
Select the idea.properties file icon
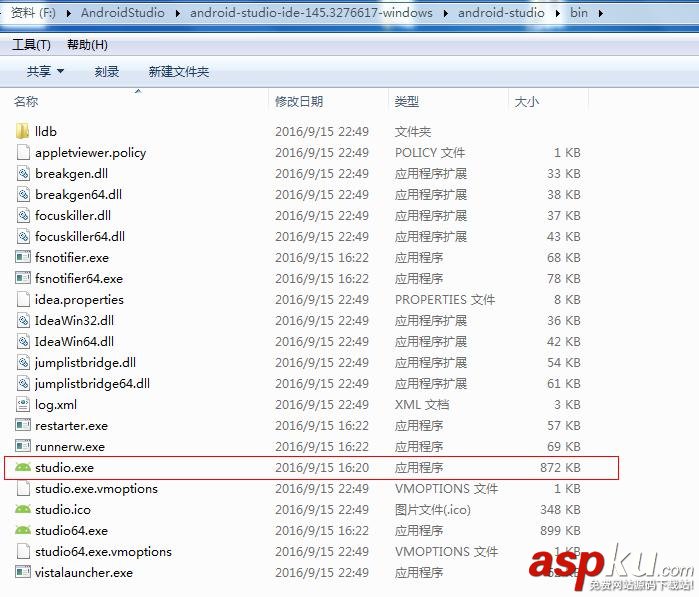[x=23, y=299]
